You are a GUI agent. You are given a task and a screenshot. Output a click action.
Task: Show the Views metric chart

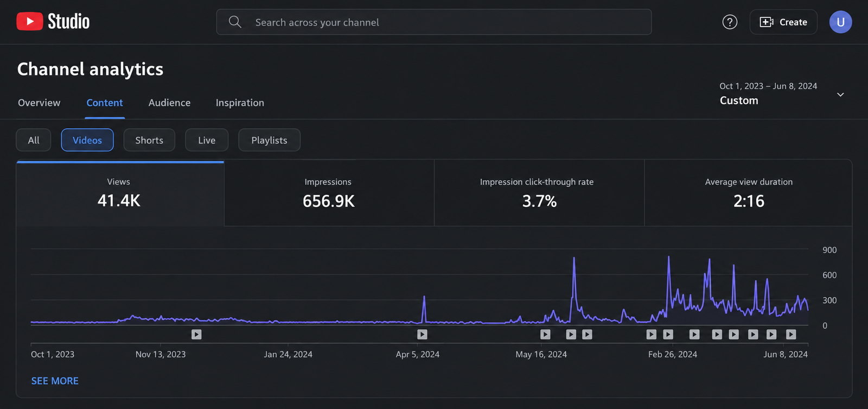120,193
